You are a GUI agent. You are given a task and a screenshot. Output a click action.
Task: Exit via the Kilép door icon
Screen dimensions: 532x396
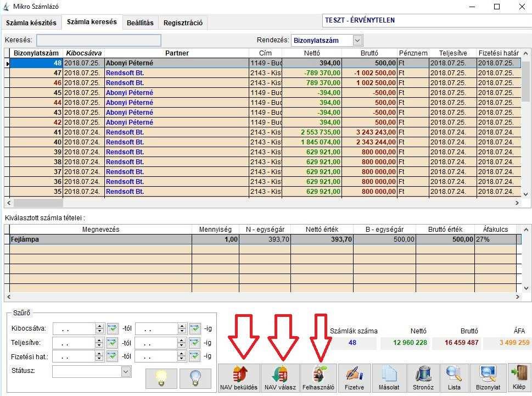519,378
